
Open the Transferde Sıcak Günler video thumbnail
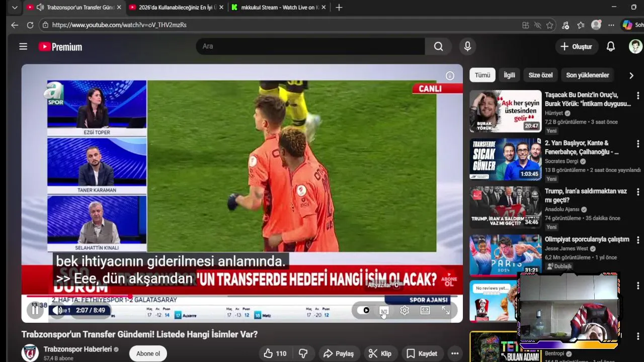(x=505, y=159)
